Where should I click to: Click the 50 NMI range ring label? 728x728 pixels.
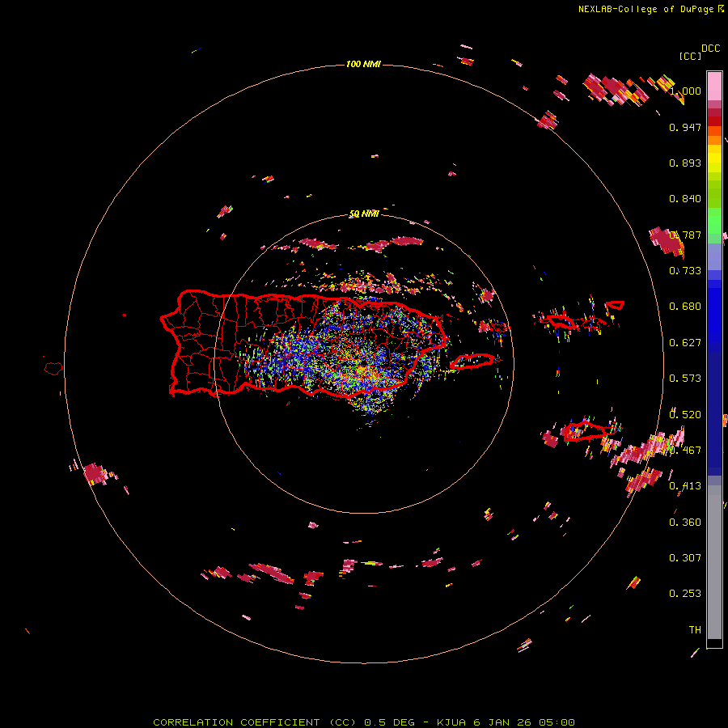pyautogui.click(x=364, y=214)
